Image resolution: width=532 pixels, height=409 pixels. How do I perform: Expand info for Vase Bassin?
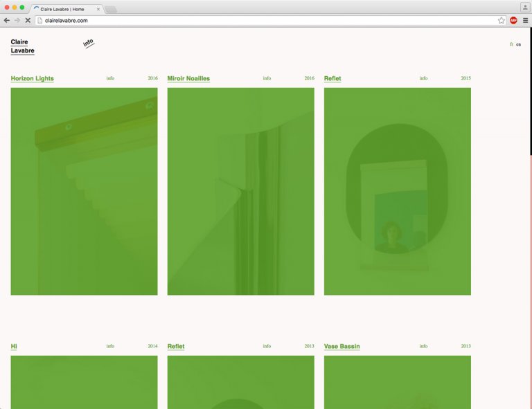423,346
